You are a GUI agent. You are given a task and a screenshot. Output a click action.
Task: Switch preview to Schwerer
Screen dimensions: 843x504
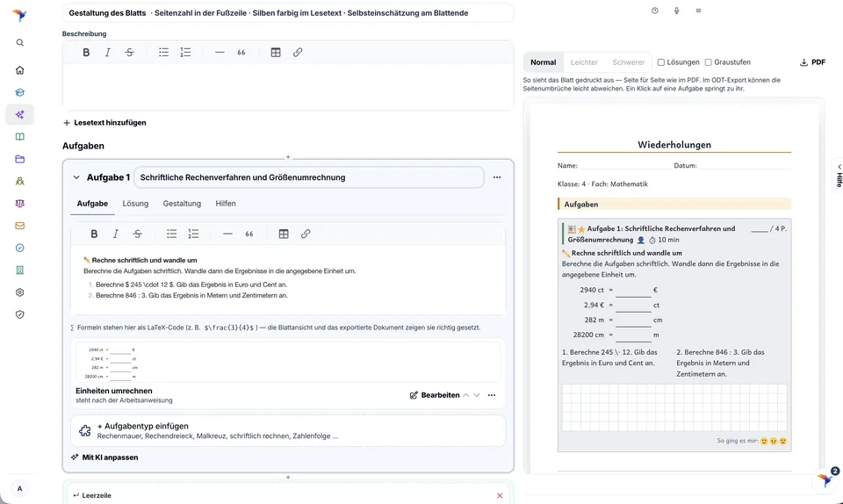pos(628,62)
